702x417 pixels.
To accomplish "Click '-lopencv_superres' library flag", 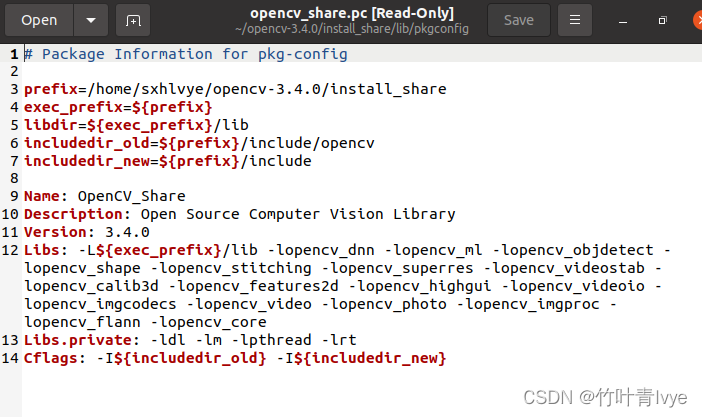I will coord(397,268).
